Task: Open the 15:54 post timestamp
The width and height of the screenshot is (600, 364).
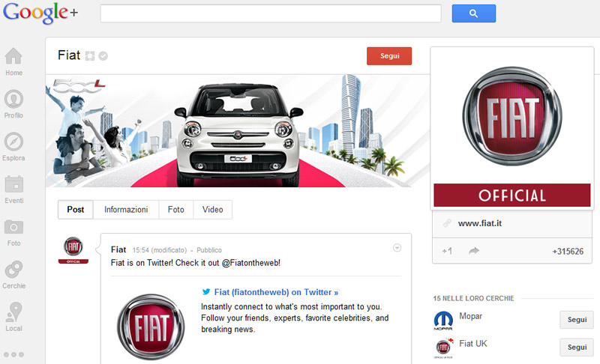Action: (140, 250)
